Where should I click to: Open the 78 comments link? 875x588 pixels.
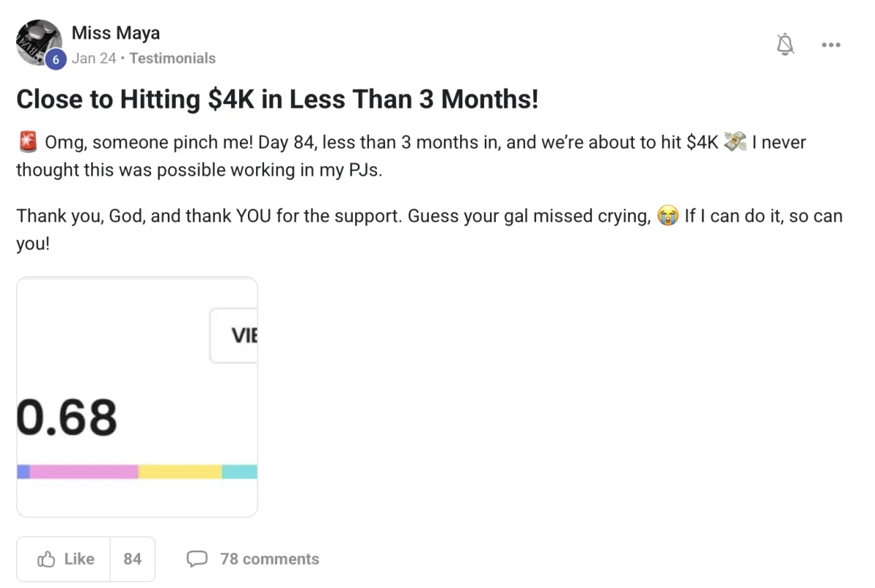269,559
